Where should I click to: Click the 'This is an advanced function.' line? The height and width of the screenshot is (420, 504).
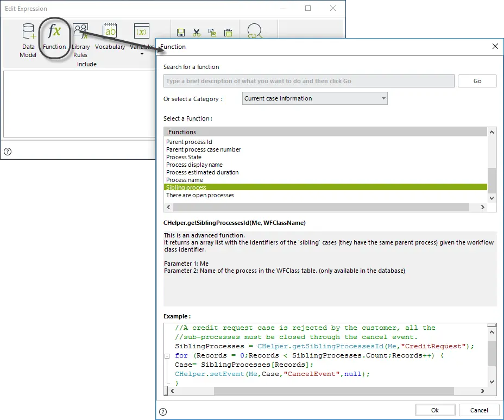pyautogui.click(x=204, y=235)
